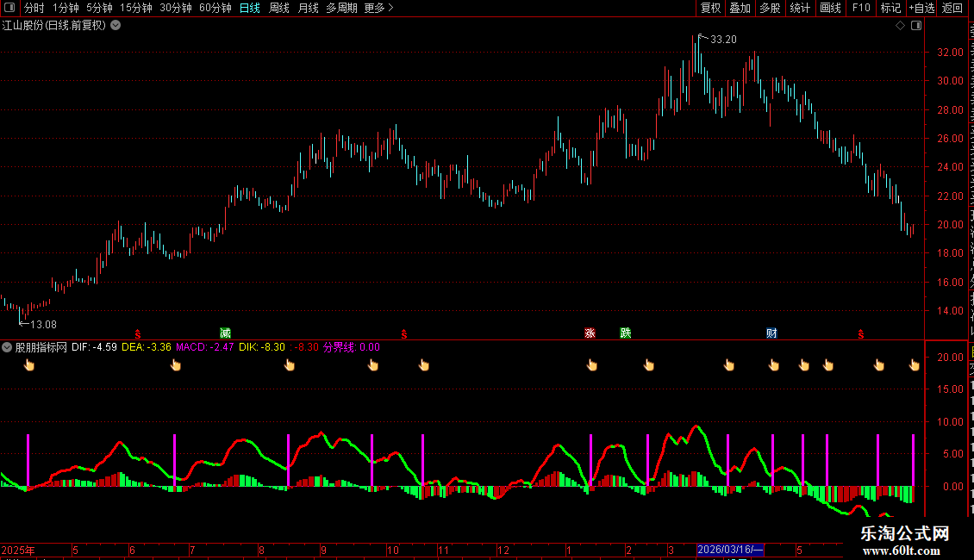Image resolution: width=974 pixels, height=560 pixels.
Task: Select the 月线 monthly period tab
Action: (x=308, y=8)
